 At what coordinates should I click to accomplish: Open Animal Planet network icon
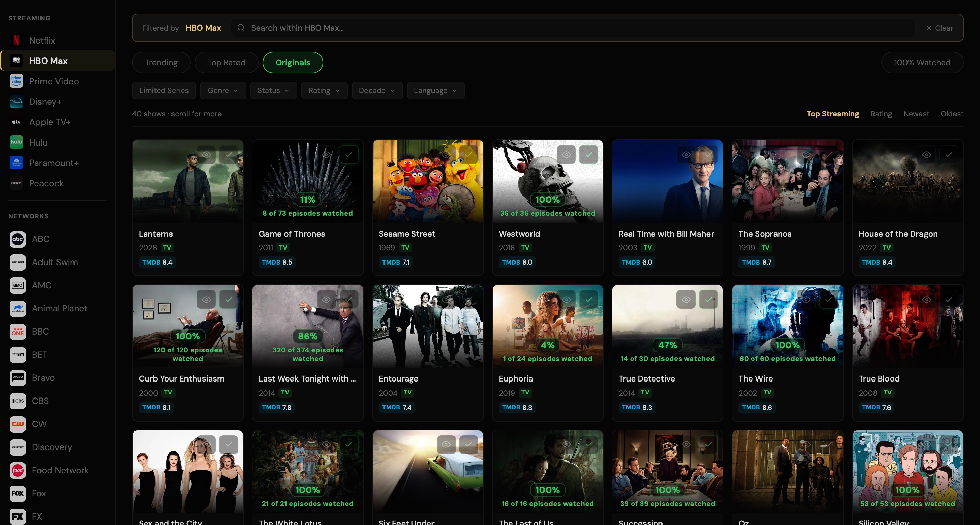pyautogui.click(x=17, y=308)
